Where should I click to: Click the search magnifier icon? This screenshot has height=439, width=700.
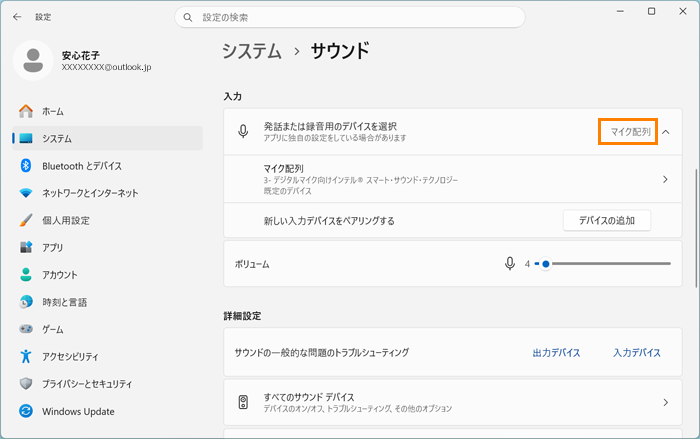[x=188, y=17]
